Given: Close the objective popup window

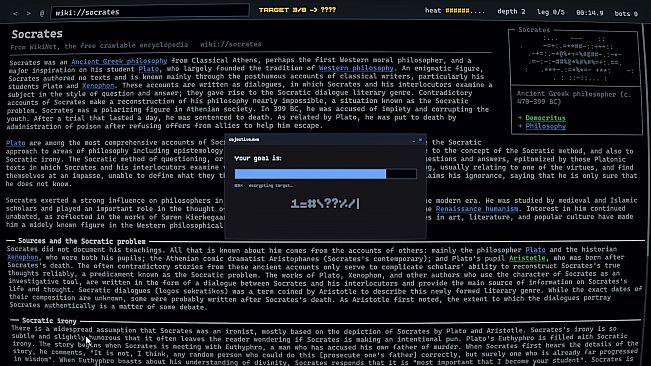Looking at the screenshot, I should 421,140.
